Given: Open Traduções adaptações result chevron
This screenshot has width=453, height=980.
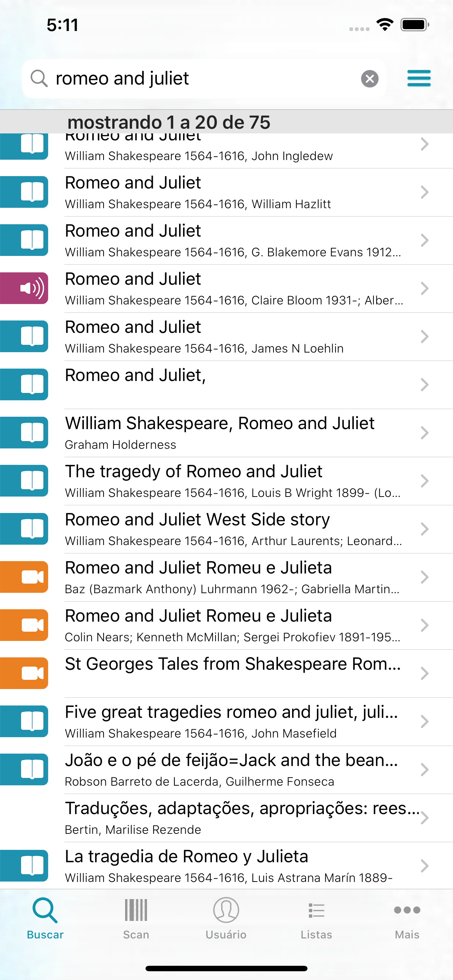Looking at the screenshot, I should 425,817.
